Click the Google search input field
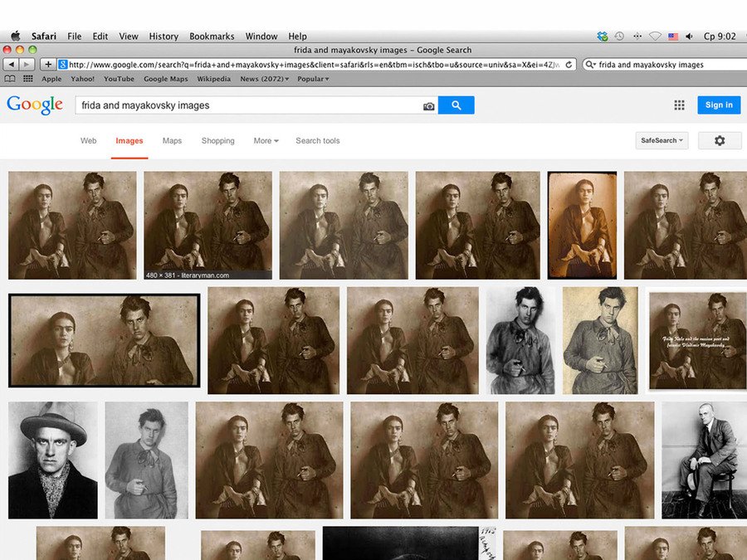Screen dimensions: 747x560 click(x=247, y=106)
